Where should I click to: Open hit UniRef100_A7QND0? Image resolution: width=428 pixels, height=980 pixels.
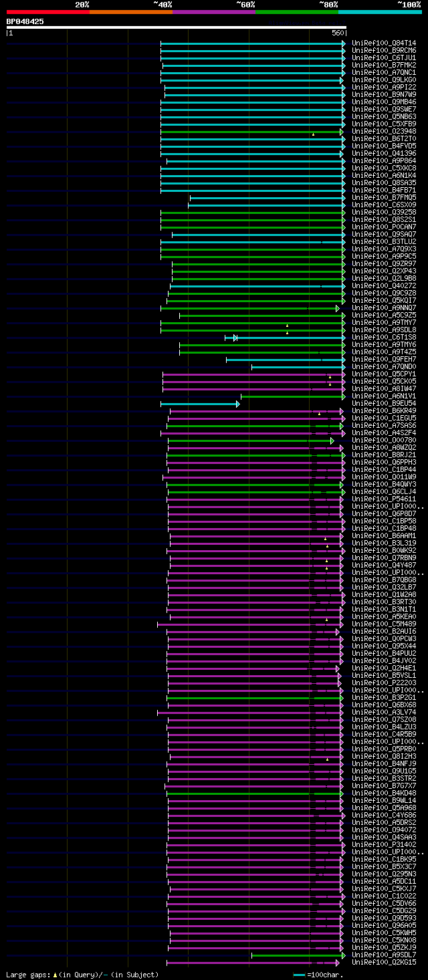tap(384, 366)
